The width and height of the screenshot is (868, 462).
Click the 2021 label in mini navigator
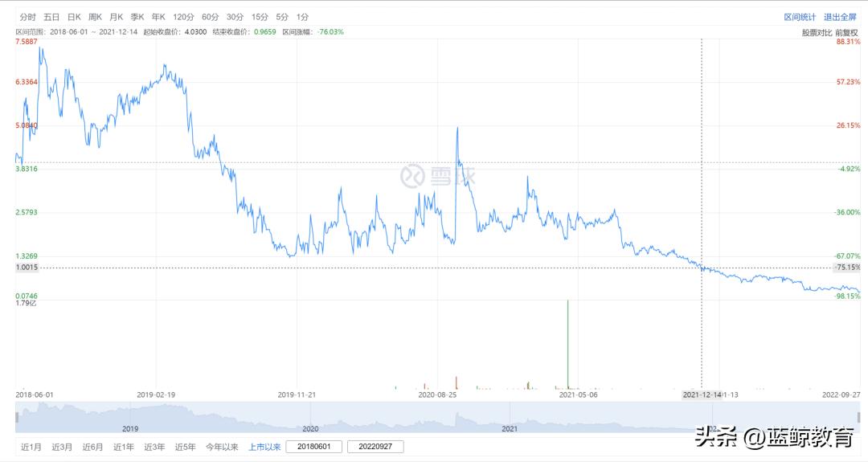tap(510, 429)
